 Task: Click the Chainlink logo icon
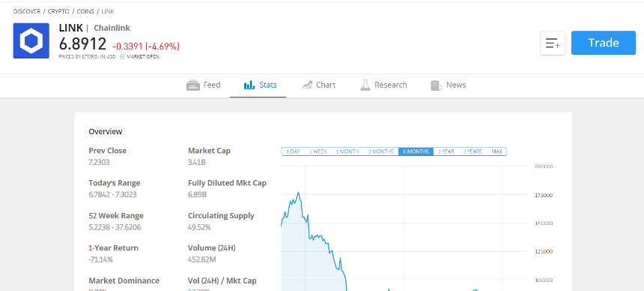pos(31,40)
